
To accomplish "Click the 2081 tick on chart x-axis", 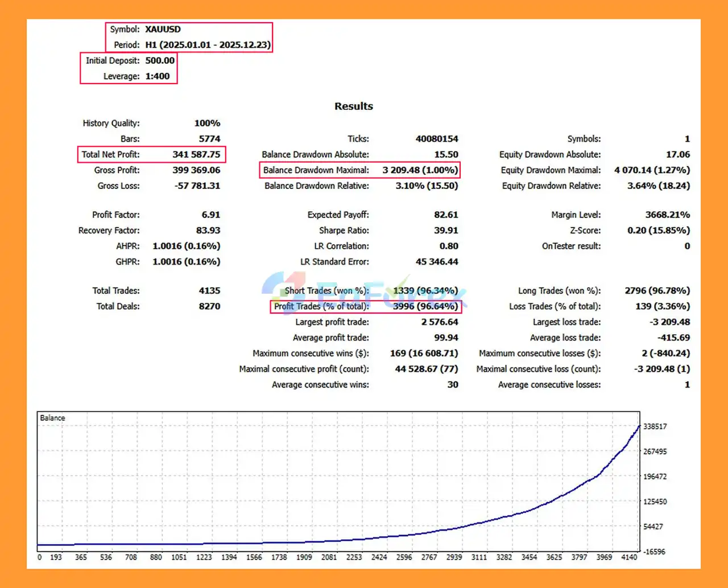I will (x=329, y=557).
